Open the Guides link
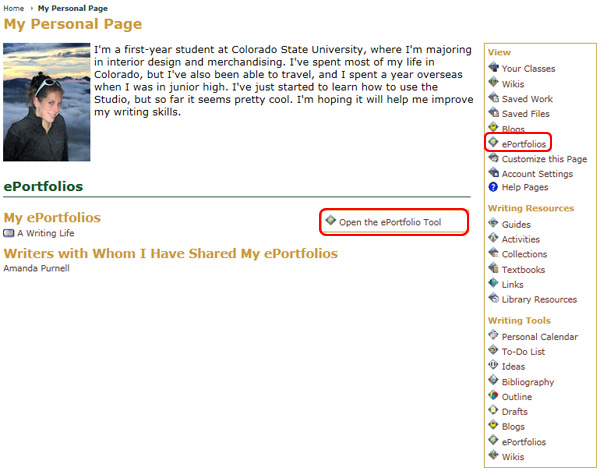Viewport: 600px width, 471px height. (516, 225)
